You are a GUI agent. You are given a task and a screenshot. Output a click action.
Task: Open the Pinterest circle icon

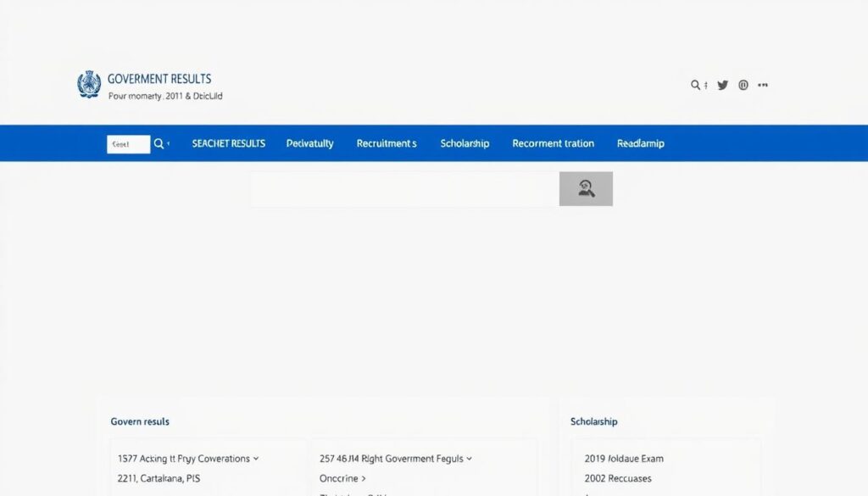[x=743, y=85]
